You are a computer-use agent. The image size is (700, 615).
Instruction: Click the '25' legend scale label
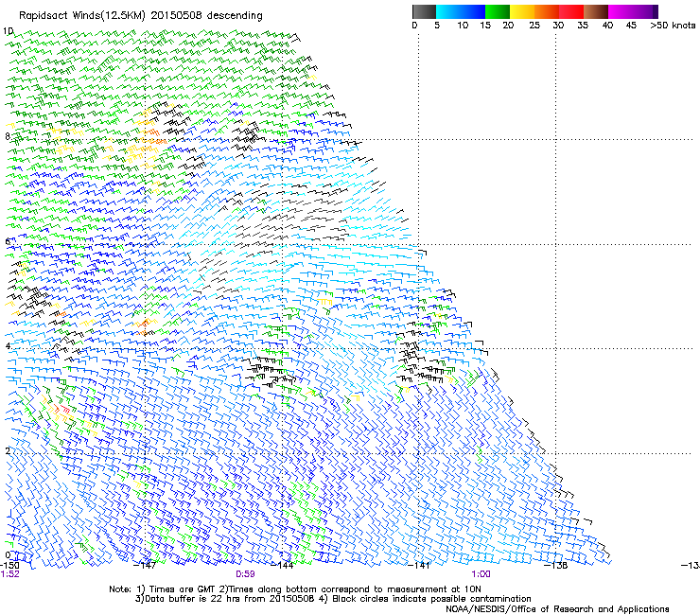point(534,26)
